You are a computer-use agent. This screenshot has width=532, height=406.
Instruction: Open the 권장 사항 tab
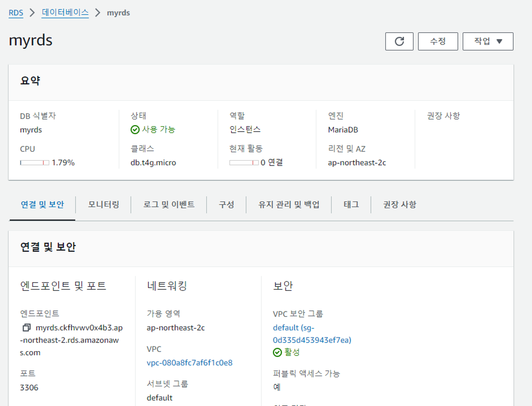click(x=400, y=204)
